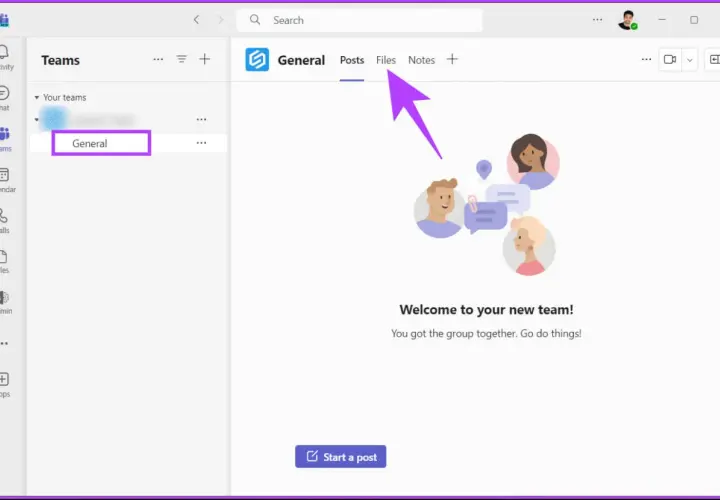Open channel more options ellipsis in header

pyautogui.click(x=646, y=59)
